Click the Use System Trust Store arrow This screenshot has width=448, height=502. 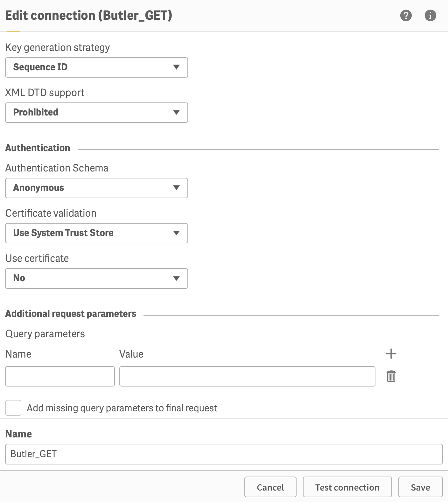176,233
